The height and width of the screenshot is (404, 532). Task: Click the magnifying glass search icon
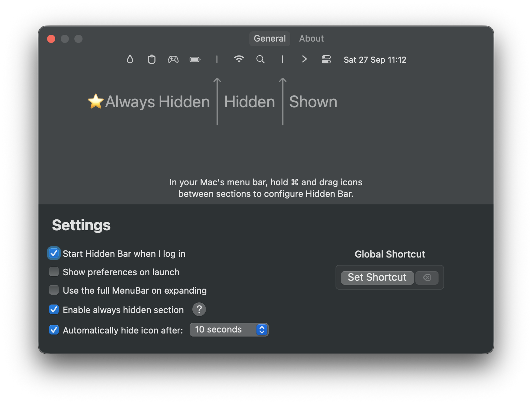[261, 59]
